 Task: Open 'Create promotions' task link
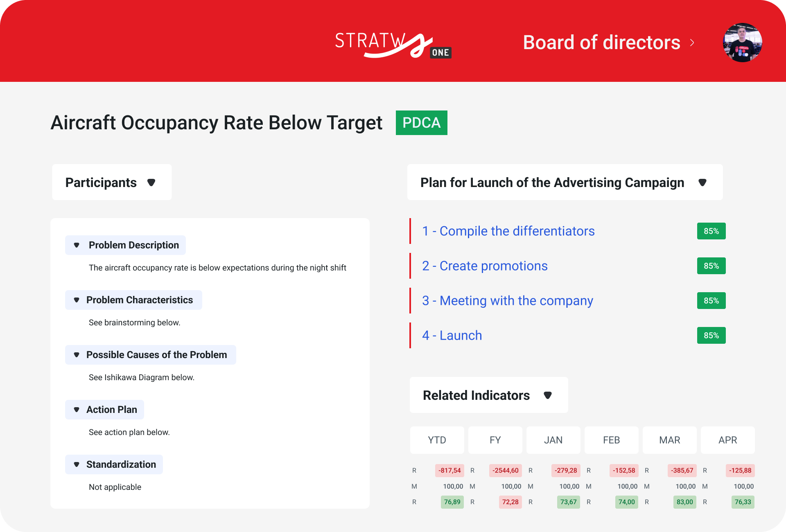tap(485, 266)
